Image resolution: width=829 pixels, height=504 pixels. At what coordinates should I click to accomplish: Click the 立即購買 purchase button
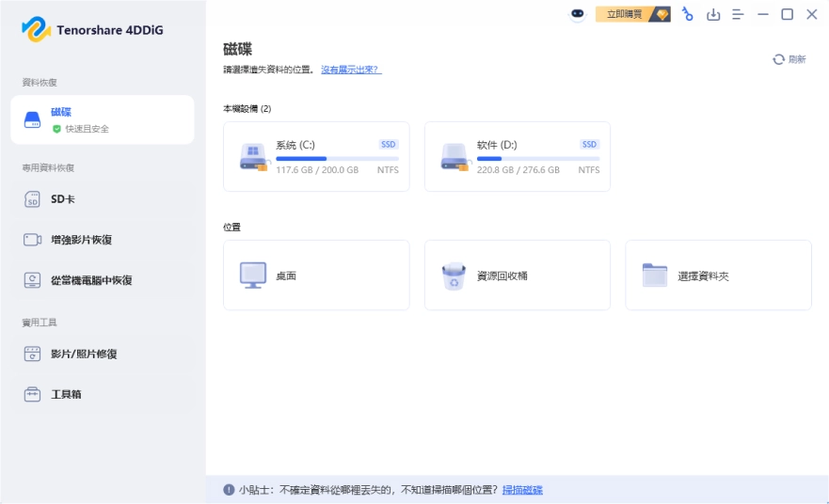pos(633,14)
